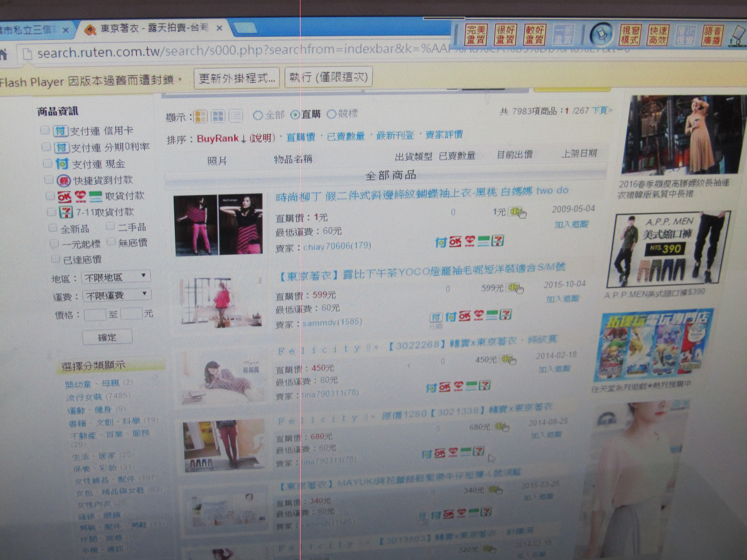This screenshot has height=560, width=747.
Task: Close the 東京著衣 - 露天拍賣 tab
Action: (219, 28)
